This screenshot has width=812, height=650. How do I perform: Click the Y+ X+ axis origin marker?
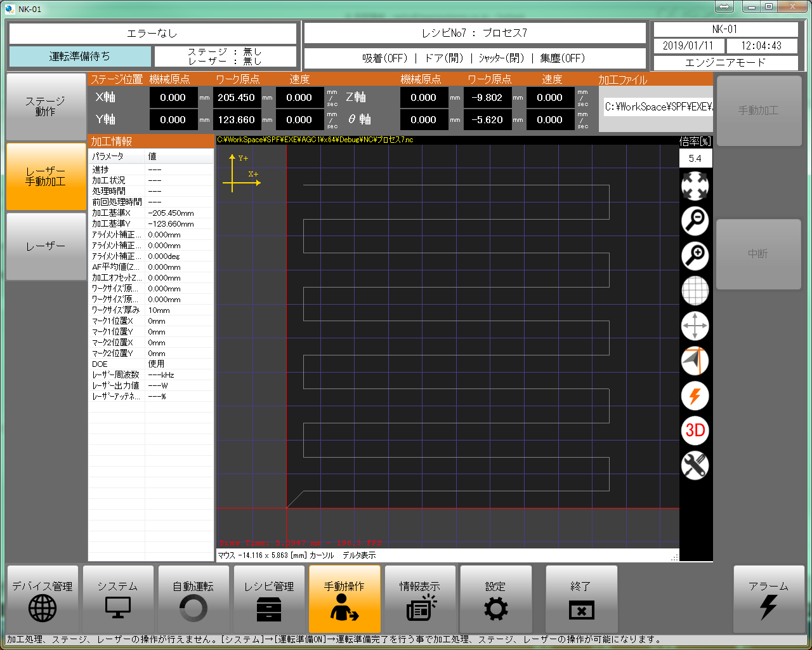(241, 173)
